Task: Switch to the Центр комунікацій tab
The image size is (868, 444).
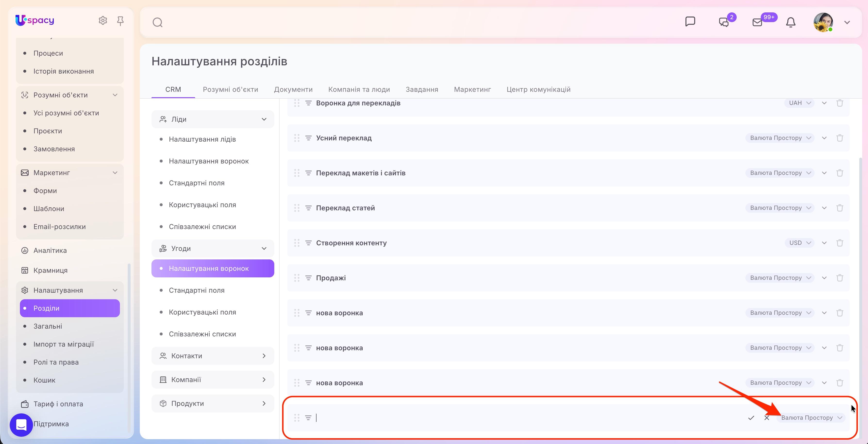Action: (538, 89)
